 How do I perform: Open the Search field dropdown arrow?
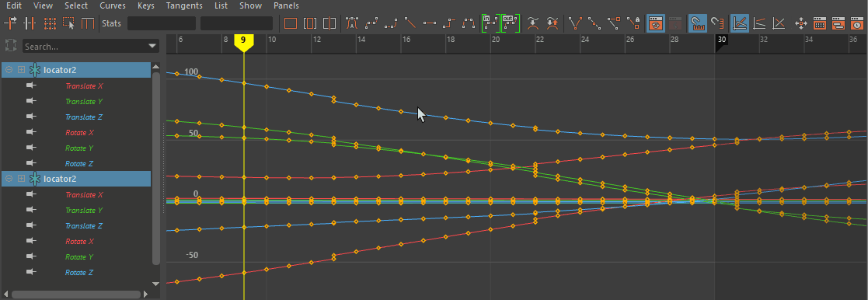(153, 47)
